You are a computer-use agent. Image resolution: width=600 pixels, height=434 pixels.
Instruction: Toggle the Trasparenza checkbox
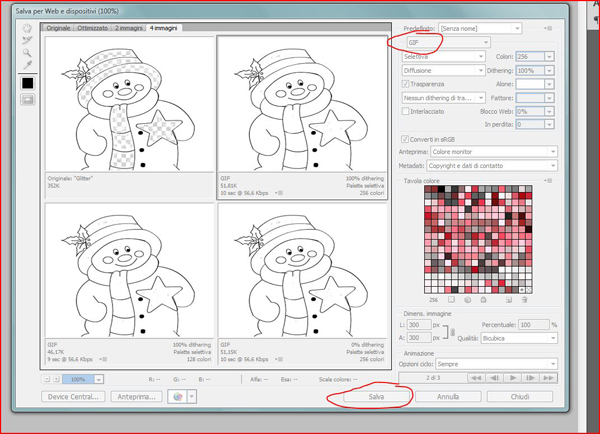(405, 84)
